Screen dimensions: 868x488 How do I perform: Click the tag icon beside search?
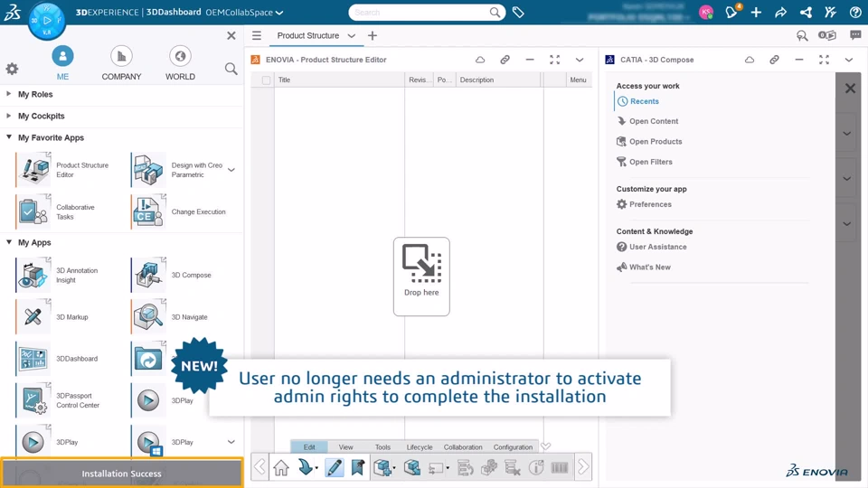coord(518,12)
